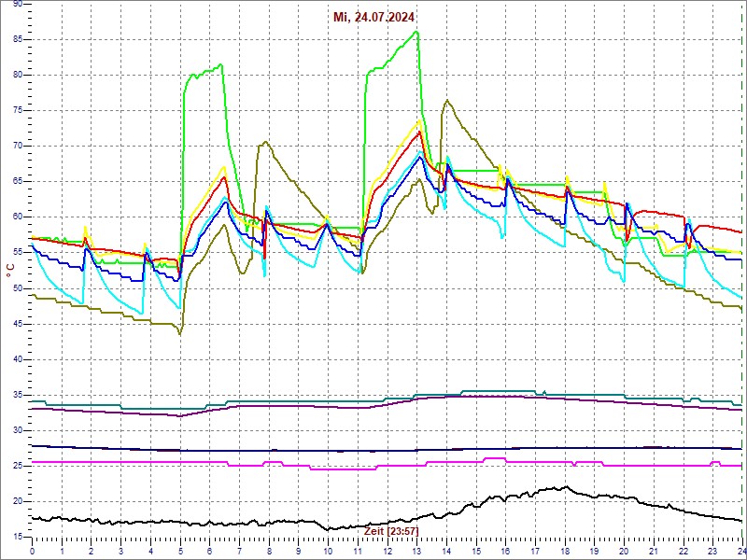Pick the hour 2 label on the time axis
The image size is (747, 560).
92,550
